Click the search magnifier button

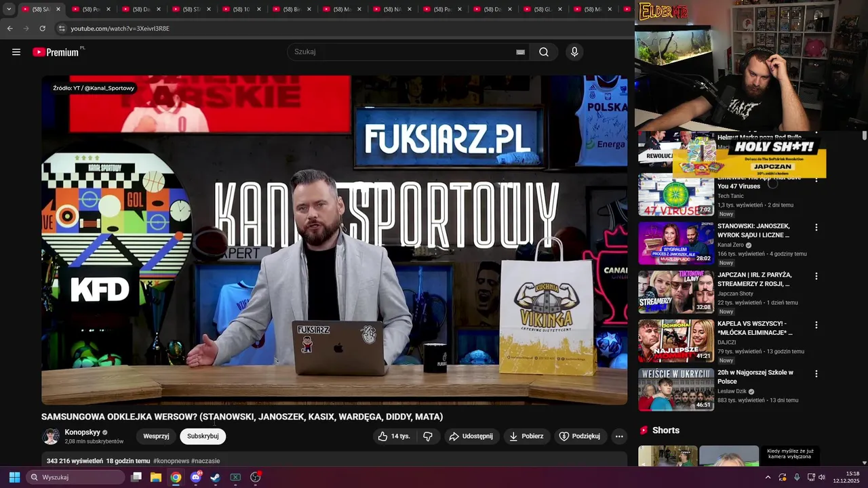(x=544, y=52)
